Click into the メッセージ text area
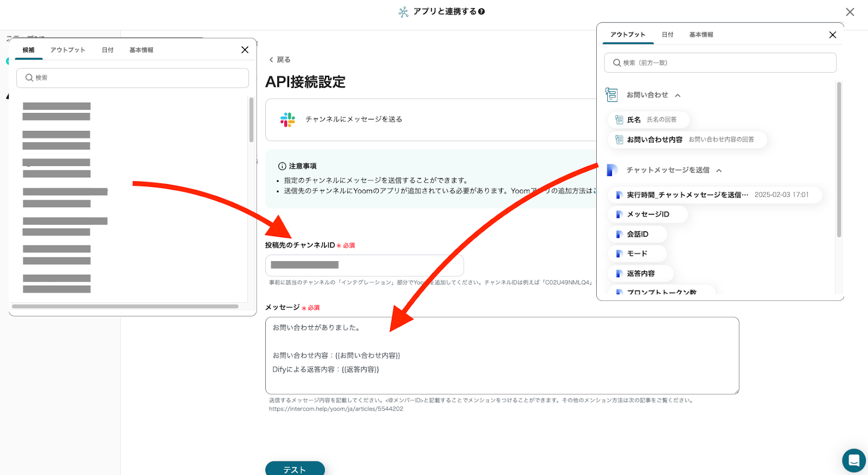Viewport: 868px width, 475px height. 502,356
